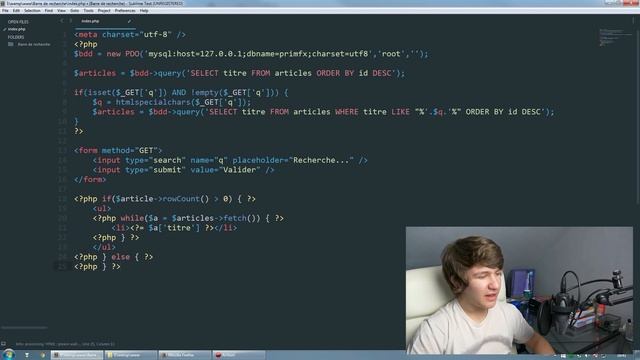Click the 'titre' array key in list item
This screenshot has height=360, width=640.
click(x=179, y=228)
